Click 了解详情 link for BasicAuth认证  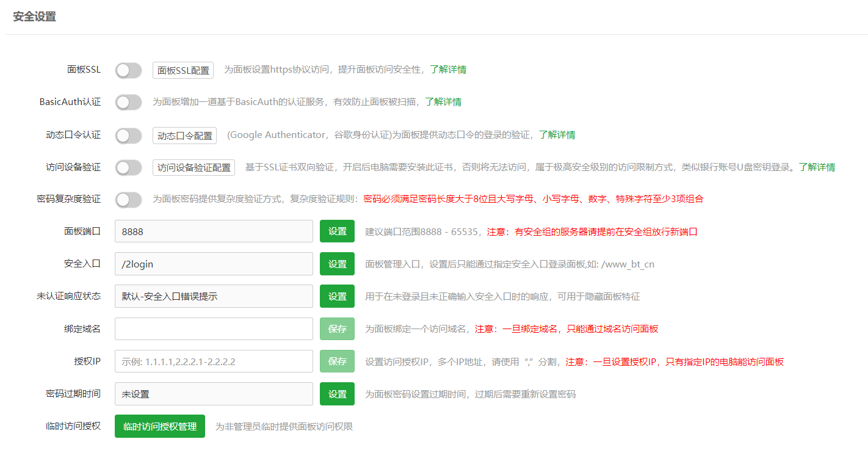tap(443, 102)
